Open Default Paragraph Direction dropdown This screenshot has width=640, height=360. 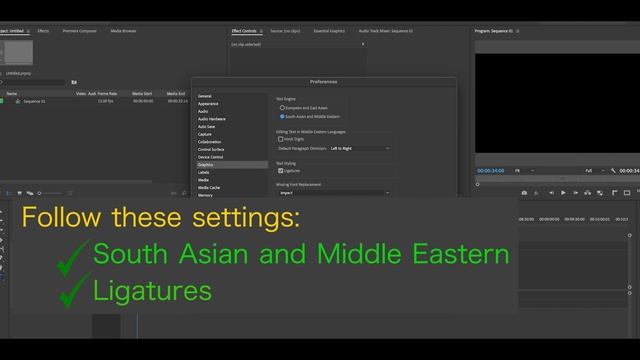click(360, 149)
